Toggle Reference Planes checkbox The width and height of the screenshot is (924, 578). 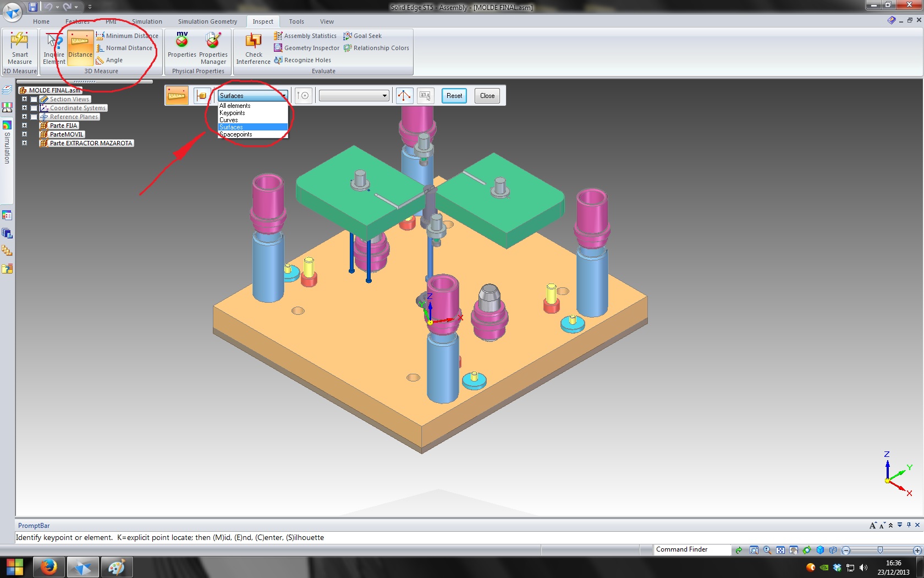[x=34, y=117]
